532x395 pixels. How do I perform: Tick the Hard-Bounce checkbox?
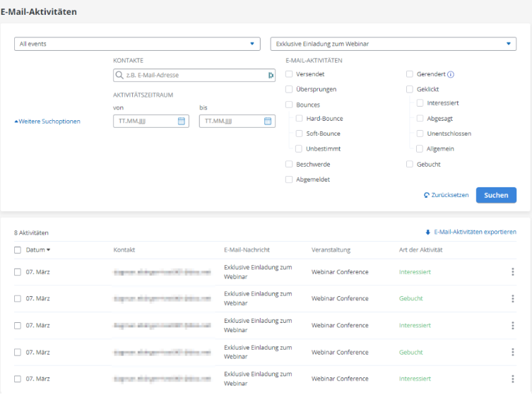[300, 119]
